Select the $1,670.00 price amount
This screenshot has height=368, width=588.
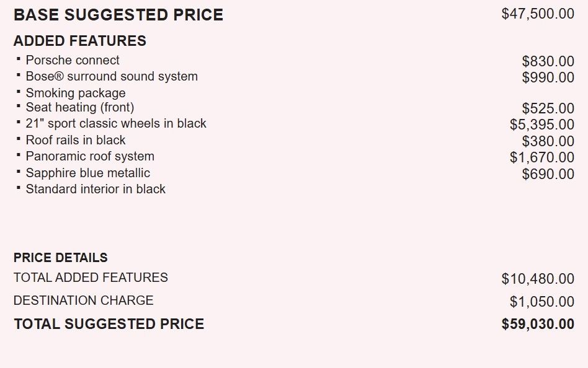point(541,157)
